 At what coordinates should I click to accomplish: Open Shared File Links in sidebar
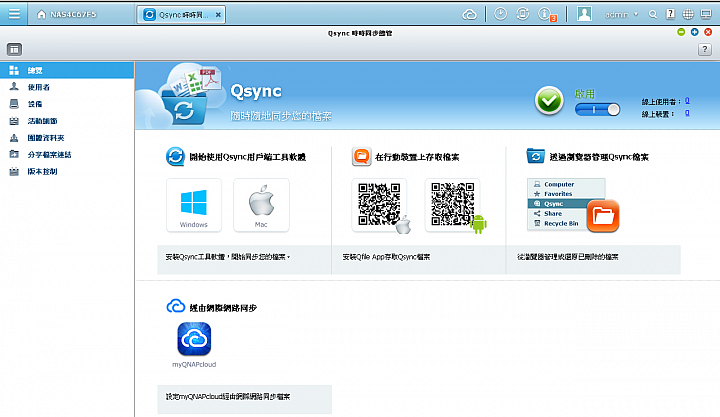pos(67,154)
